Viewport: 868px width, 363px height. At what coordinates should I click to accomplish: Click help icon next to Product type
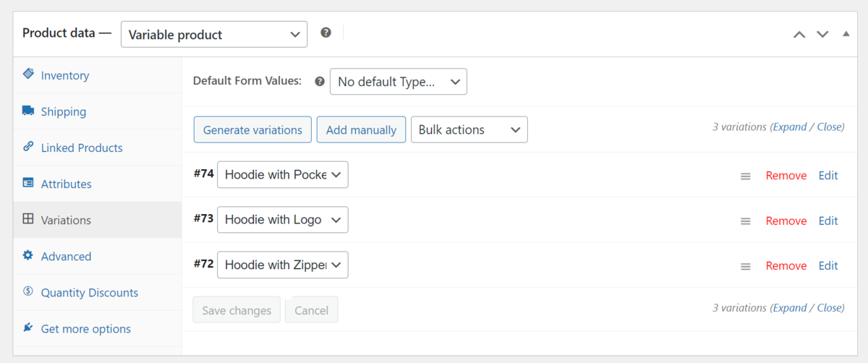[x=326, y=33]
